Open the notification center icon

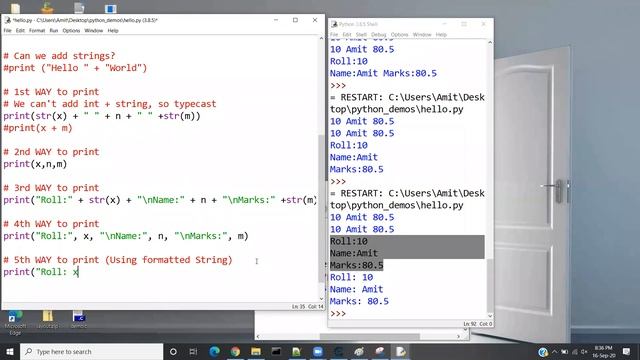tap(627, 351)
